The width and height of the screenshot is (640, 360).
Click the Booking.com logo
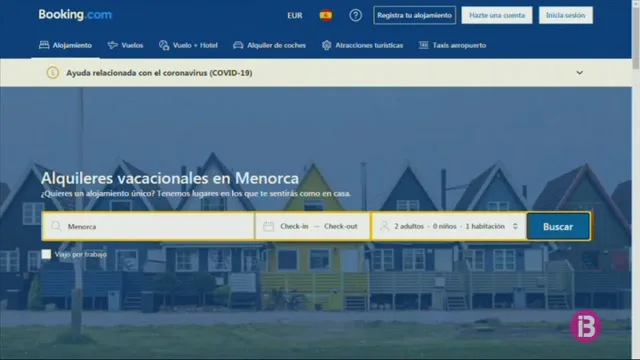[75, 15]
